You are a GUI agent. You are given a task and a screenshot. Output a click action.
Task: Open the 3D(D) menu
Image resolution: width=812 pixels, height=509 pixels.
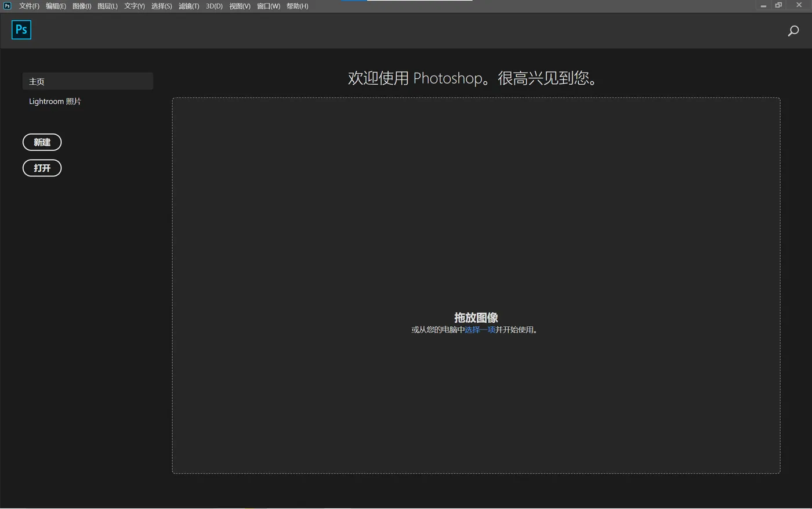point(214,6)
